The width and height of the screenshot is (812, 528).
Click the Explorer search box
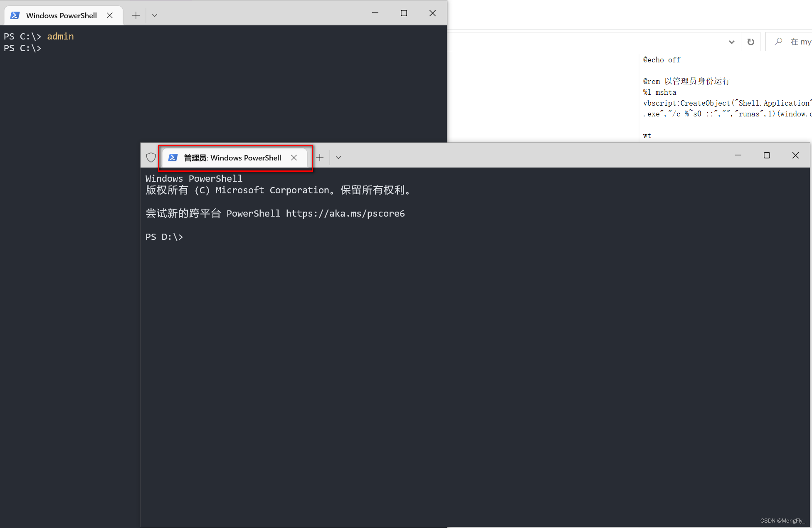click(789, 42)
